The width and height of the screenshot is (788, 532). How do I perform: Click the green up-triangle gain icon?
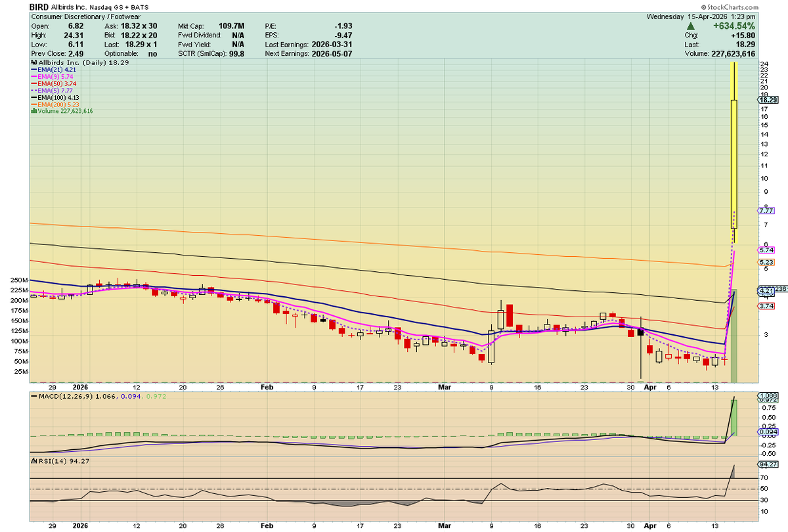click(x=691, y=27)
